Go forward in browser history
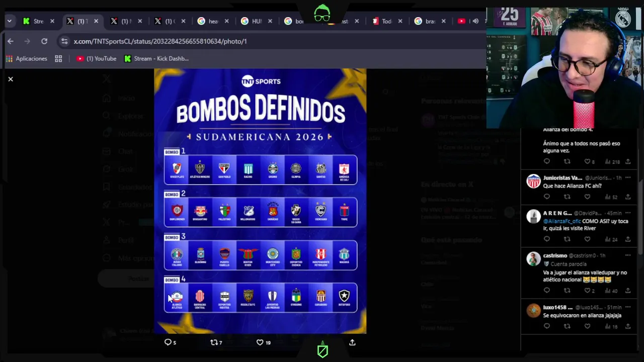This screenshot has width=644, height=362. (27, 41)
